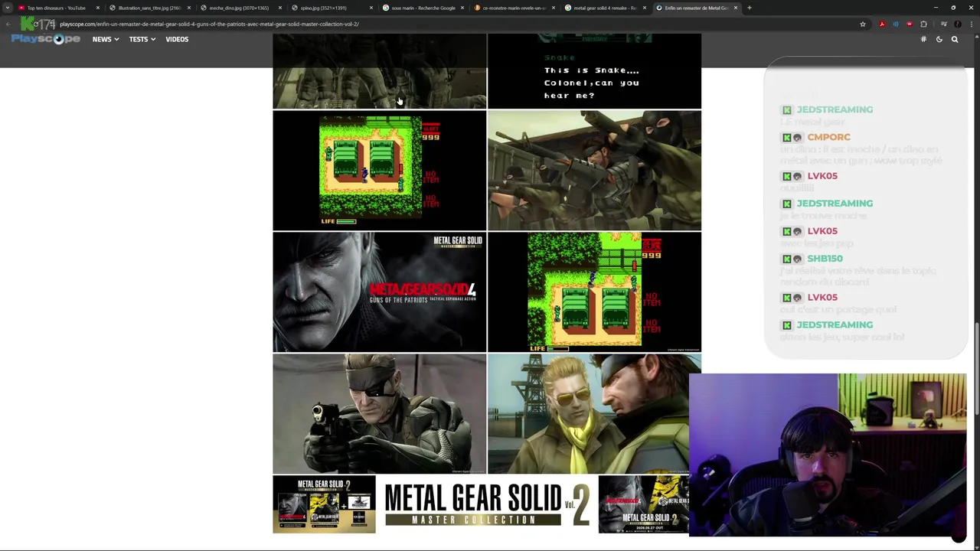Image resolution: width=980 pixels, height=551 pixels.
Task: Open the dark soldiers screenshot thumbnail
Action: 380,71
